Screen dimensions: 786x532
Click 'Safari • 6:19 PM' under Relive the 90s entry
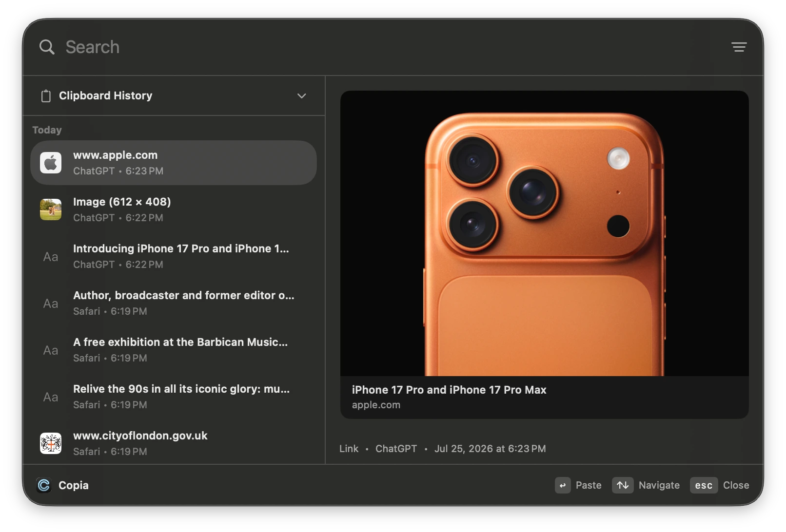click(x=110, y=405)
